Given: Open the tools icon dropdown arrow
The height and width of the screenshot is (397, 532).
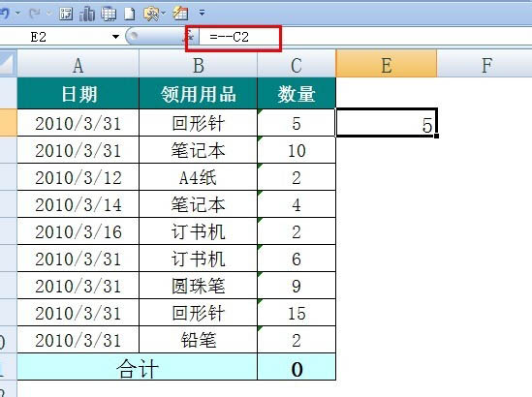Looking at the screenshot, I should [163, 14].
